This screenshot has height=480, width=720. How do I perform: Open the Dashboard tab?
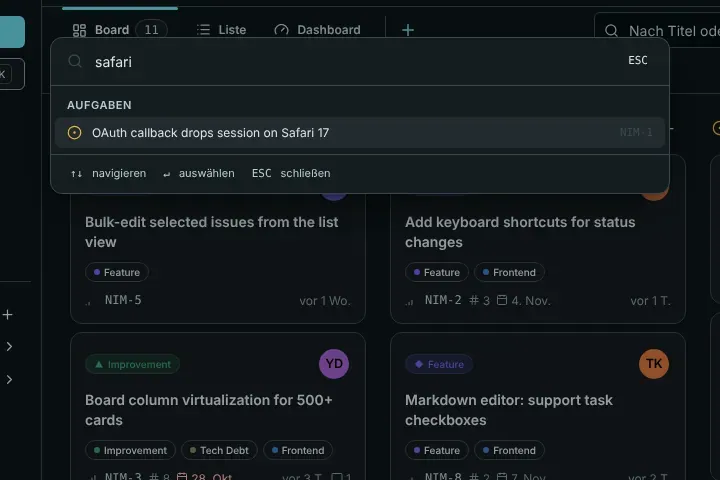pos(317,30)
